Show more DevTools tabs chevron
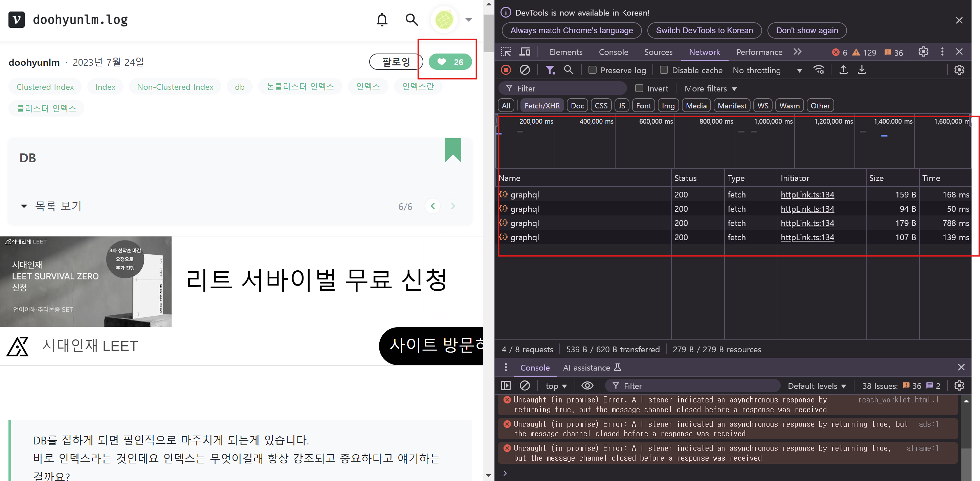980x481 pixels. pos(797,52)
